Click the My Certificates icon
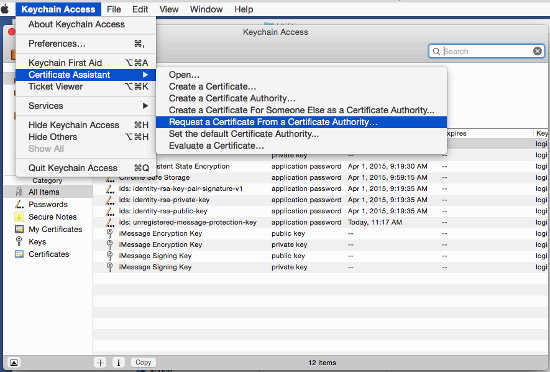Screen dimensions: 550x372 click(19, 229)
